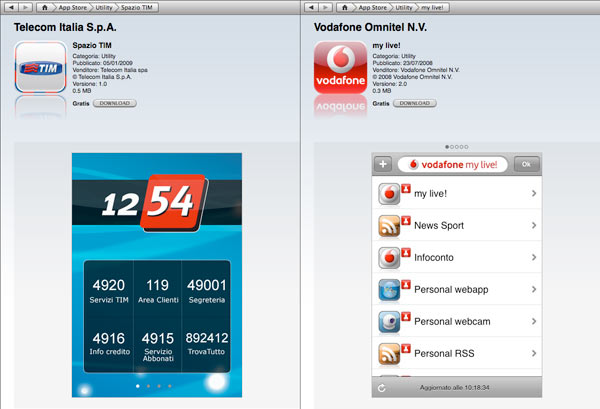The image size is (600, 409).
Task: Click the Personal webapp globe icon
Action: (389, 290)
